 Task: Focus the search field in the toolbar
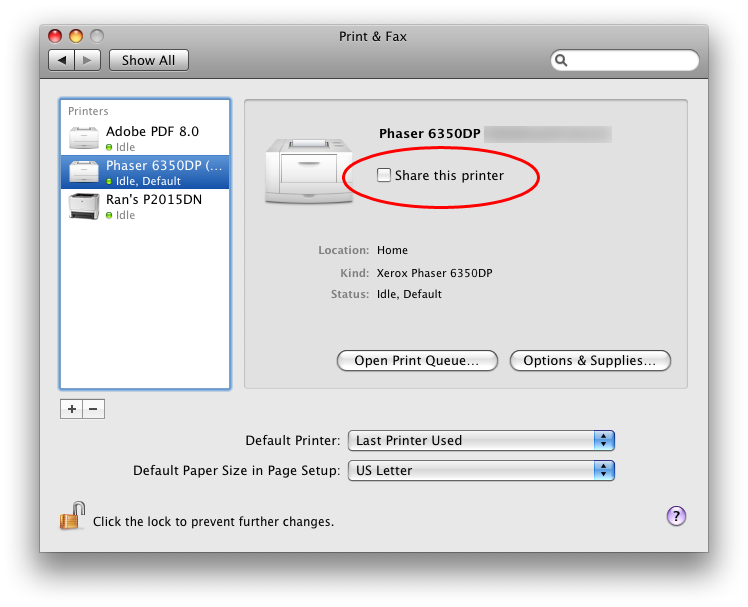coord(625,60)
